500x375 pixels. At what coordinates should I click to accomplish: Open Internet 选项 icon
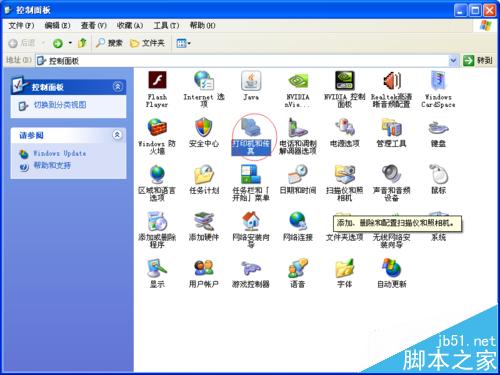(x=204, y=81)
